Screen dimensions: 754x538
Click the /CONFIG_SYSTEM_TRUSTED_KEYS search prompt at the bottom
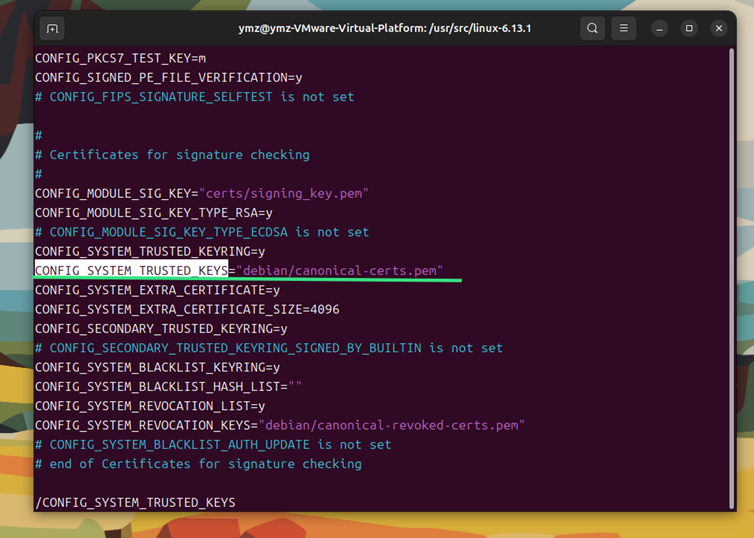point(135,502)
